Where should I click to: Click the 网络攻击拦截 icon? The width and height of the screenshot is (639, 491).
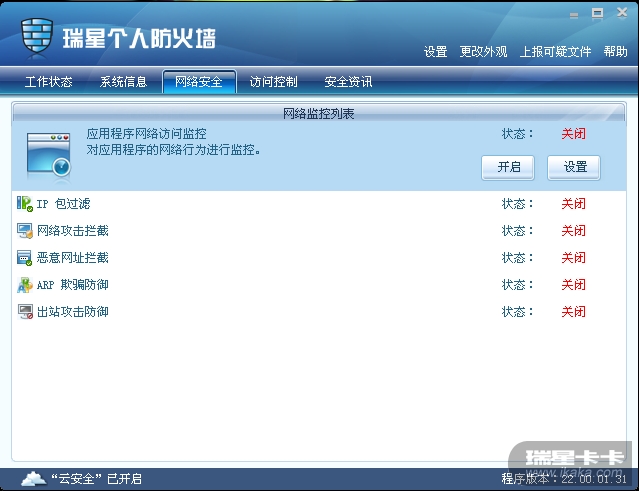pyautogui.click(x=24, y=231)
